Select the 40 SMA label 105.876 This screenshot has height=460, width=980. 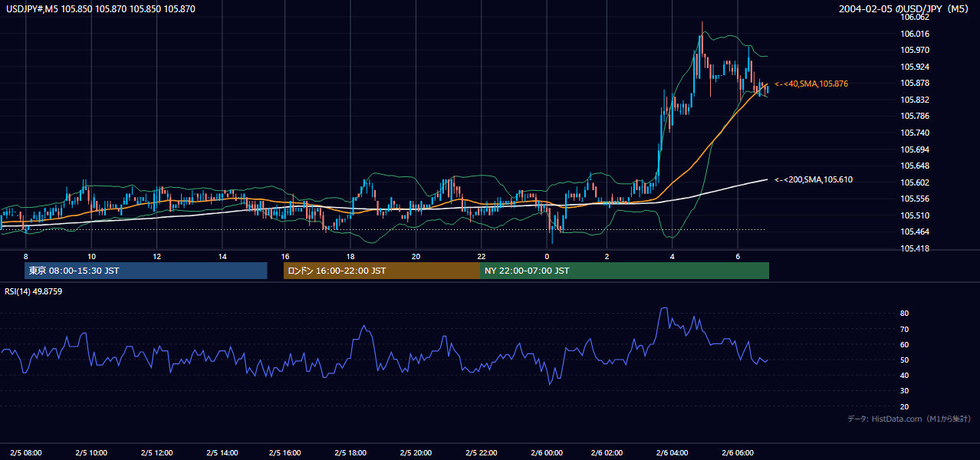click(811, 84)
